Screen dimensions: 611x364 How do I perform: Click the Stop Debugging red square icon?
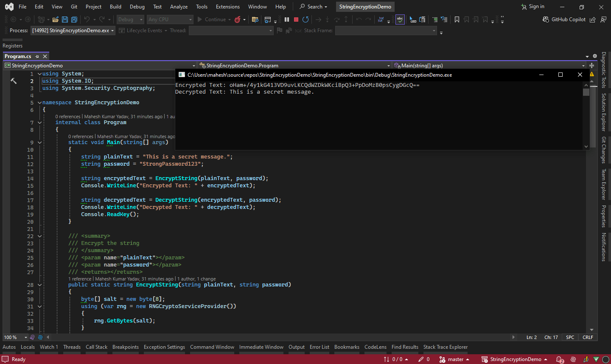(x=296, y=19)
